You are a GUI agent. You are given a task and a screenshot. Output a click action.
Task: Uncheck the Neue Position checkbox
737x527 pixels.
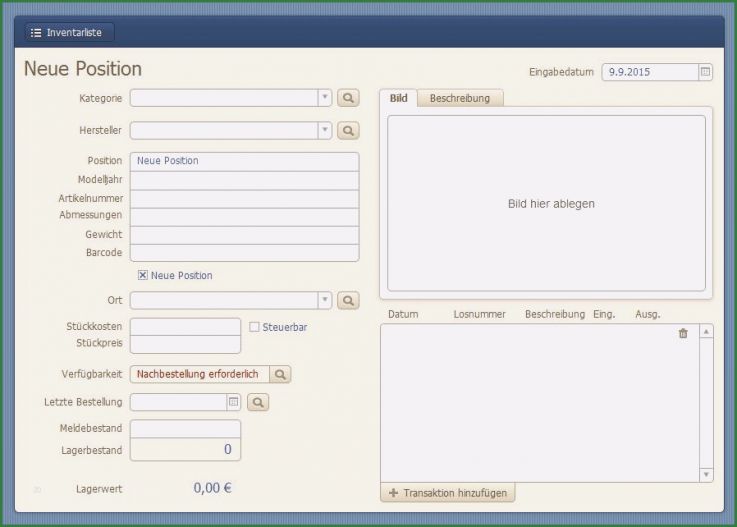[x=143, y=276]
